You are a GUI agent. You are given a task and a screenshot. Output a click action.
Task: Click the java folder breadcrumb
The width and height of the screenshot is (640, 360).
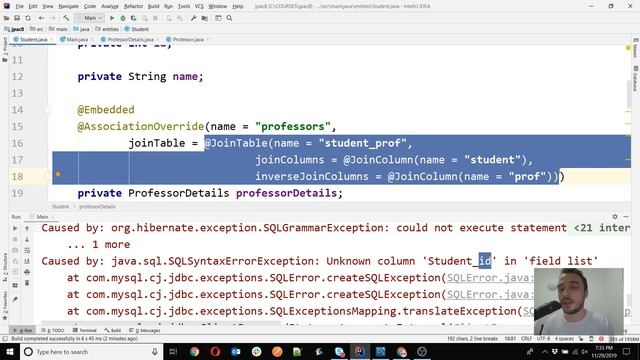[81, 29]
